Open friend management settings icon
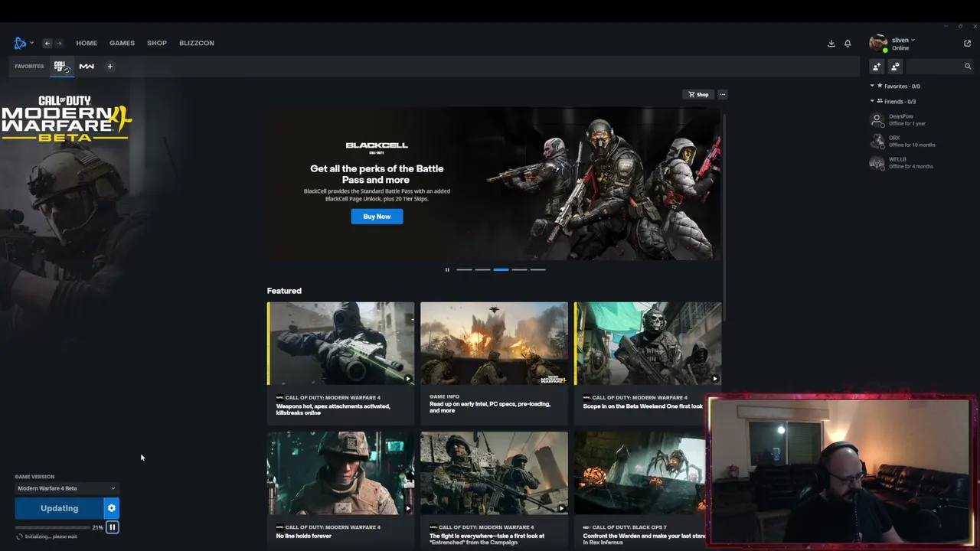980x551 pixels. (x=895, y=67)
